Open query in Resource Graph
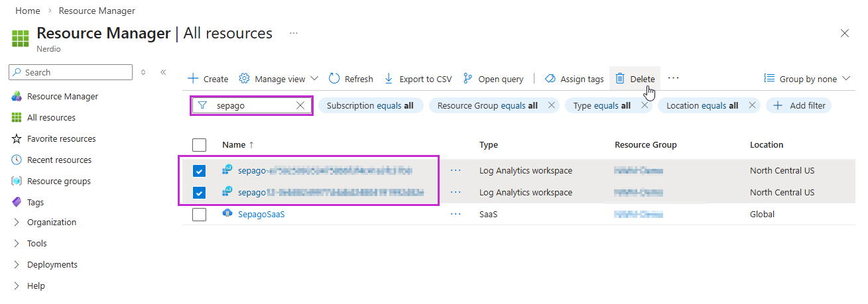The image size is (868, 304). pyautogui.click(x=493, y=79)
